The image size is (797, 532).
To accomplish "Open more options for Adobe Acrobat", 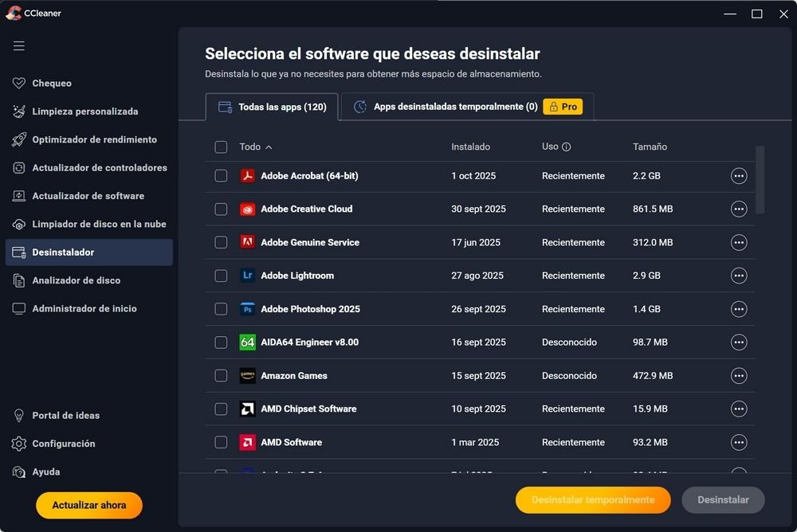I will pos(739,176).
